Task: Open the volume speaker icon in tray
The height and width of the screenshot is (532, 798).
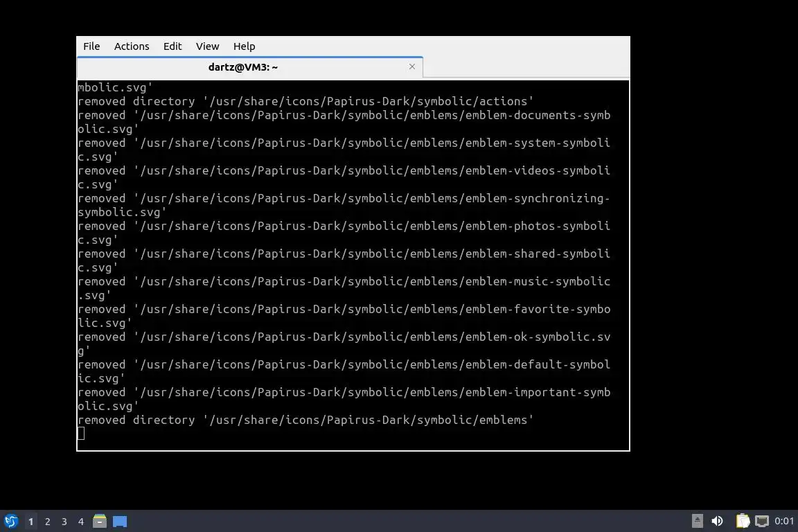Action: tap(717, 521)
